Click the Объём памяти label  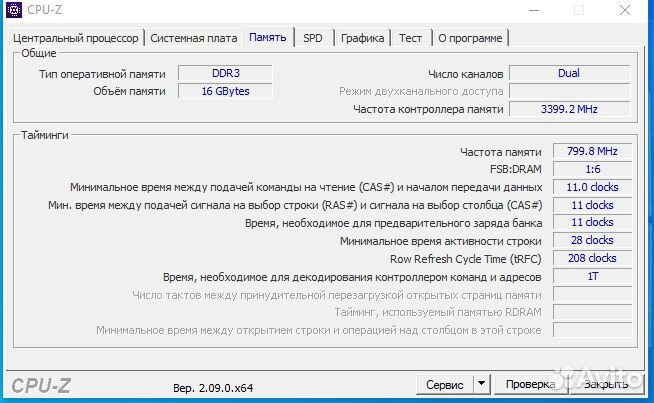click(x=129, y=91)
